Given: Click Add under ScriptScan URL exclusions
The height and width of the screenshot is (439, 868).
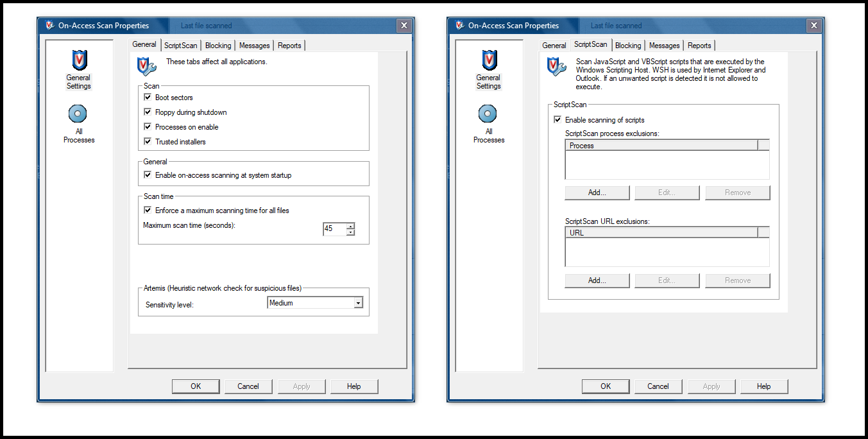Looking at the screenshot, I should (x=597, y=280).
